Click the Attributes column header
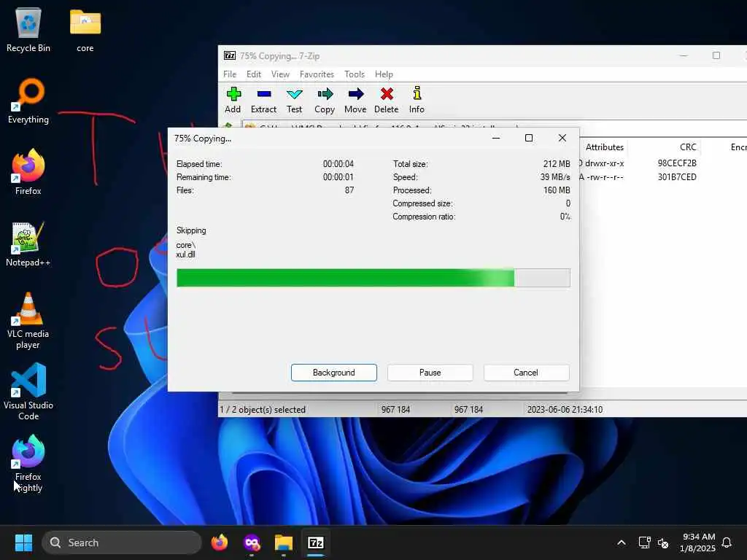 pos(605,147)
